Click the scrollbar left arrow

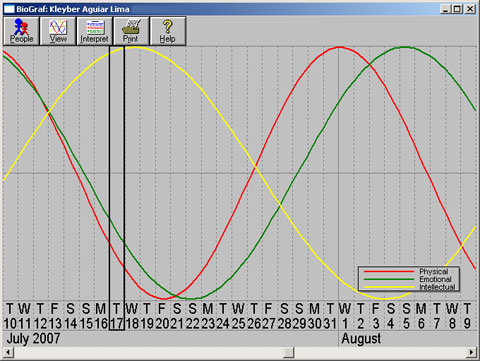[8, 352]
